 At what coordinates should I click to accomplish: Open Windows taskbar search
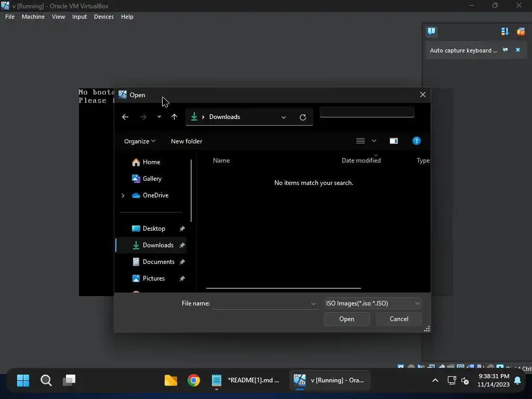pos(46,380)
